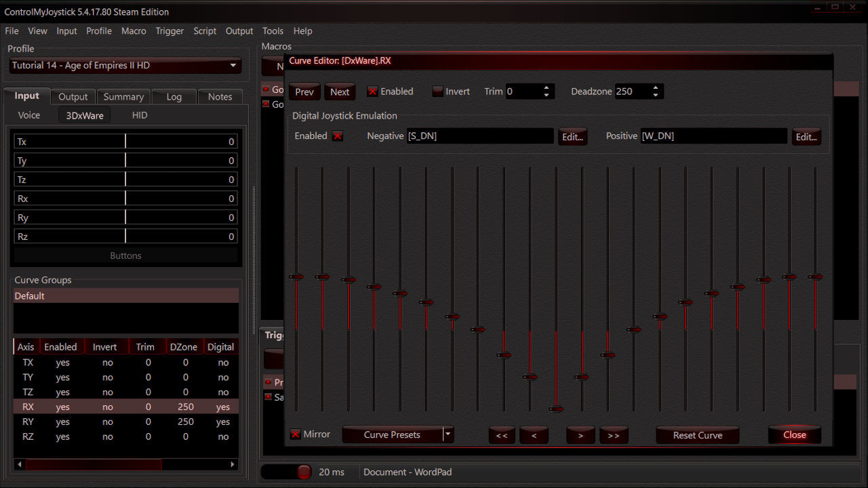Viewport: 868px width, 488px height.
Task: Adjust the leftmost curve slider handle
Action: click(296, 277)
